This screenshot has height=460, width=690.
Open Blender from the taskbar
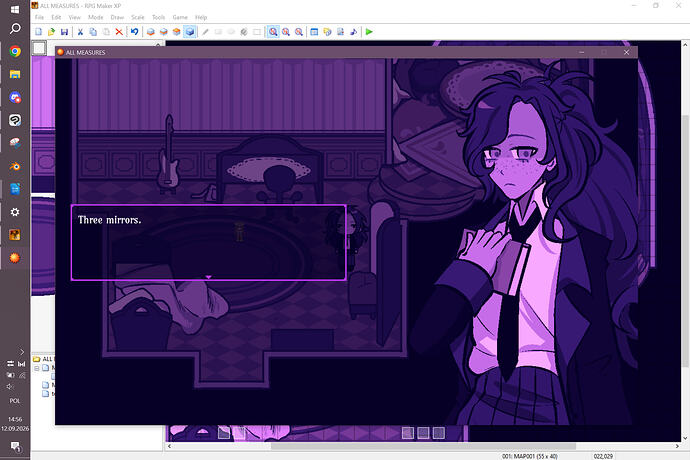pyautogui.click(x=15, y=166)
